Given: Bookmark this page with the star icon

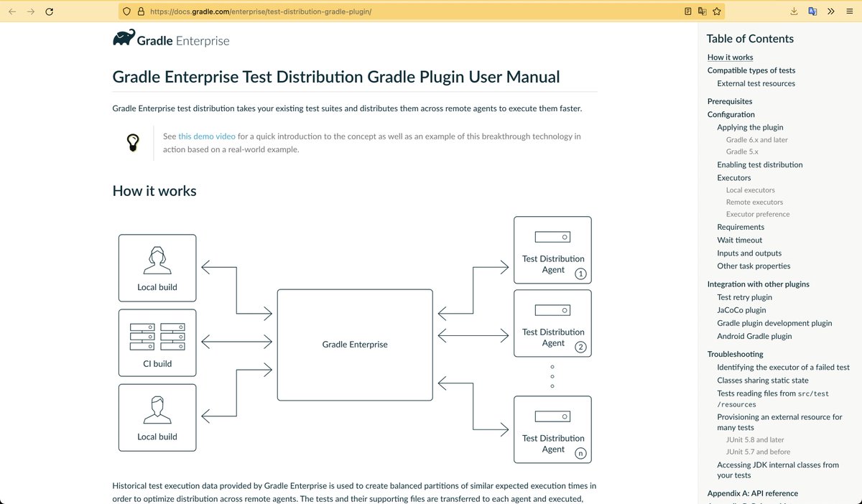Looking at the screenshot, I should (x=716, y=11).
